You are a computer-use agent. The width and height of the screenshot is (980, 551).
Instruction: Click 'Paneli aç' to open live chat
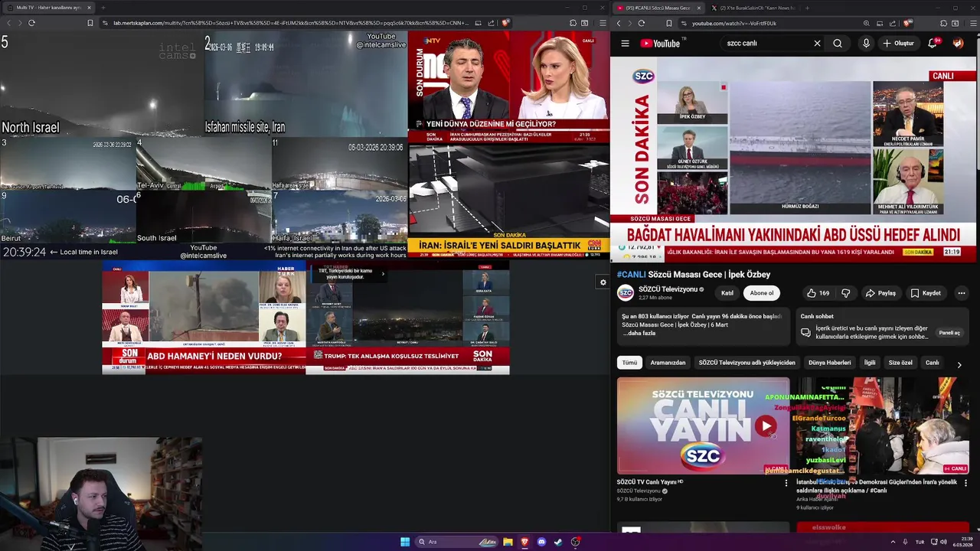[x=949, y=333]
